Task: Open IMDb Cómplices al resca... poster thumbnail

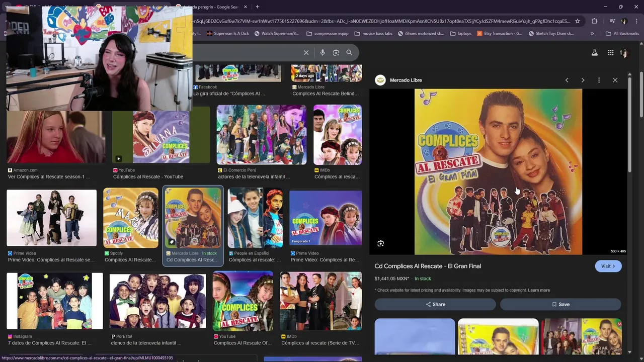Action: pyautogui.click(x=338, y=134)
